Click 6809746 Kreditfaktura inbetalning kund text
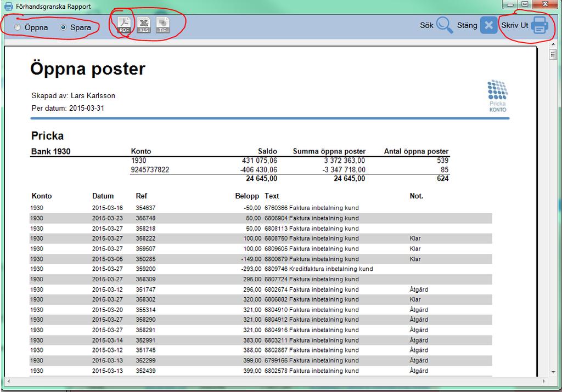The image size is (562, 392). (319, 269)
